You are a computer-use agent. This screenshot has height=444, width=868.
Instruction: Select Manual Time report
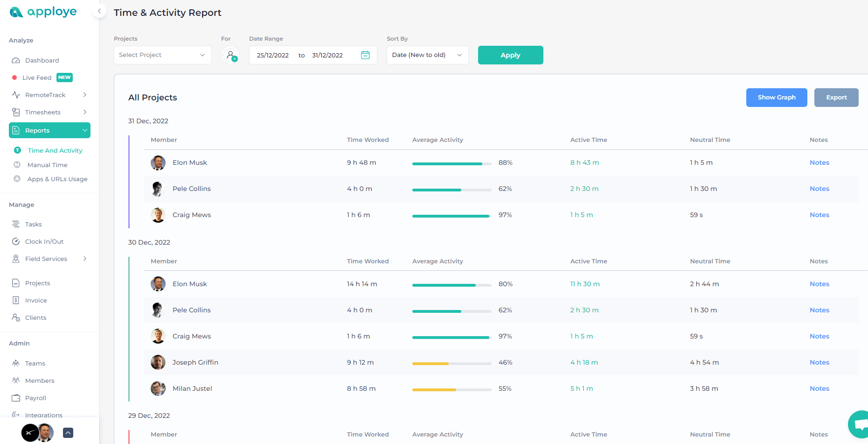tap(47, 165)
